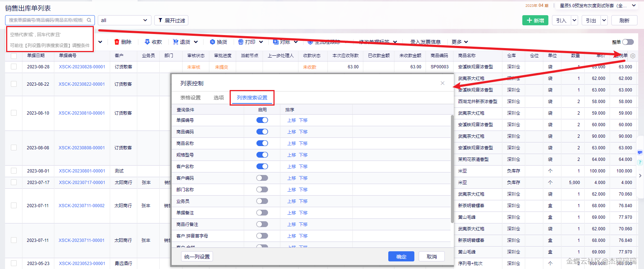Click the 换货 exchange toolbar button

tap(218, 42)
